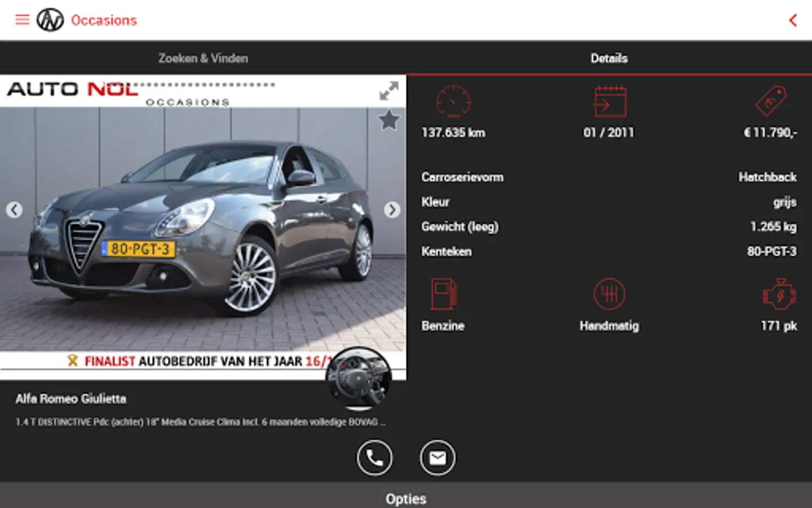The image size is (812, 508).
Task: Go back with the red chevron
Action: click(x=793, y=20)
